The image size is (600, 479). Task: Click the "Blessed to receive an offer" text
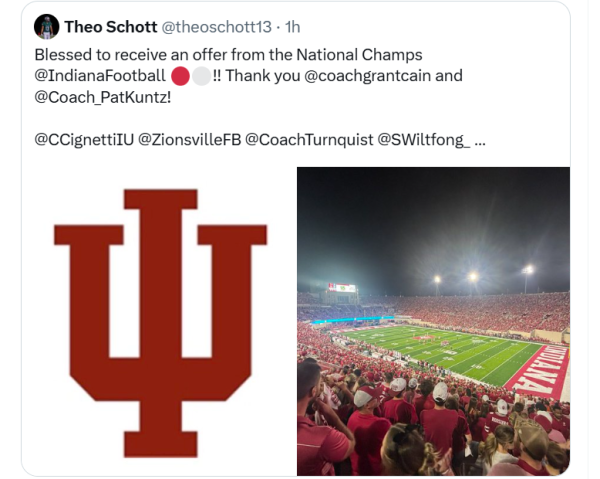pos(130,54)
